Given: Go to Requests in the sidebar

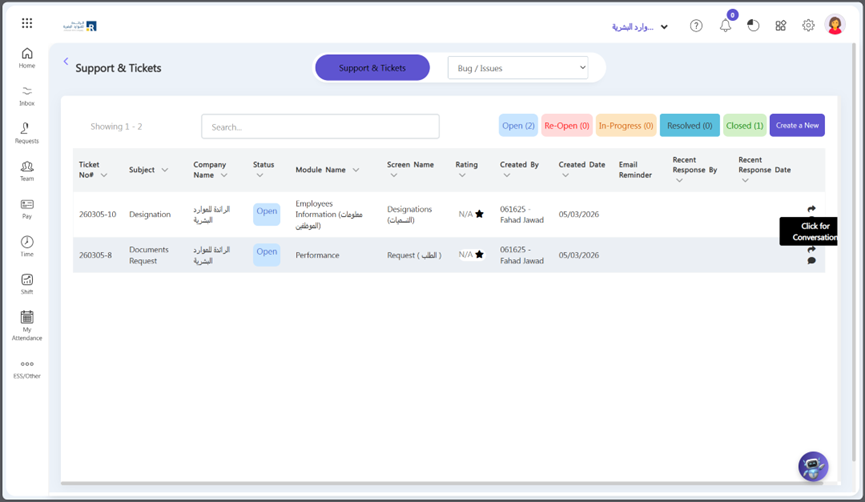Looking at the screenshot, I should (x=27, y=132).
